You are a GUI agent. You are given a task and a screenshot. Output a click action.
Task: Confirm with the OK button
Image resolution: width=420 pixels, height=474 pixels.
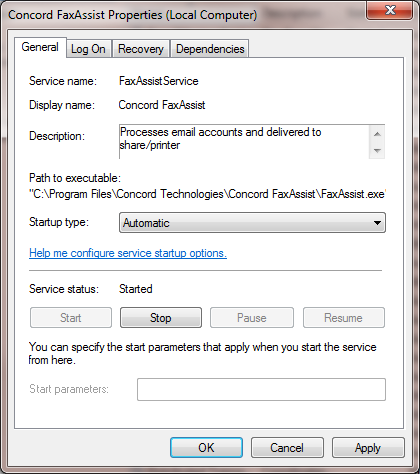pyautogui.click(x=206, y=448)
